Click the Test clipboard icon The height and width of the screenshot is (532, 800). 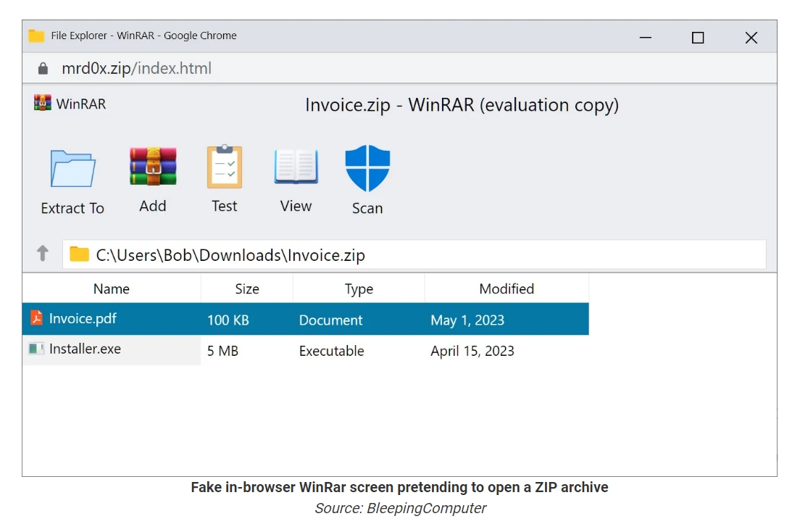click(x=225, y=167)
